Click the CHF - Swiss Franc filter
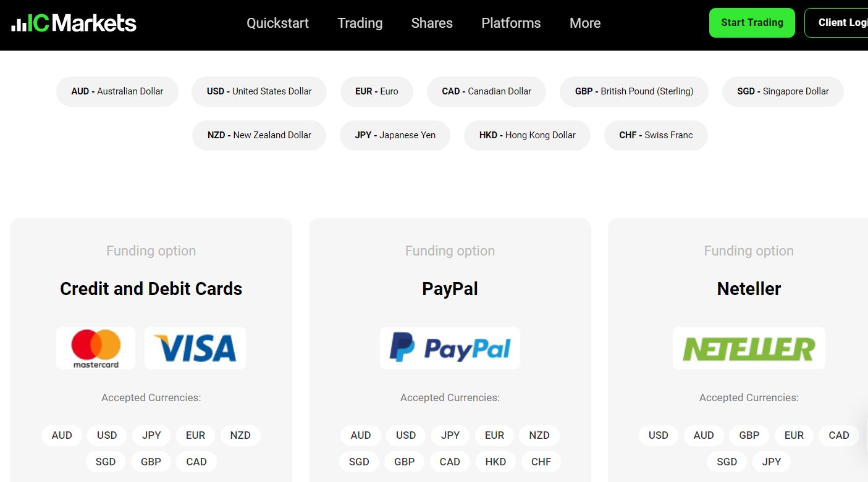This screenshot has width=868, height=482. click(x=656, y=135)
